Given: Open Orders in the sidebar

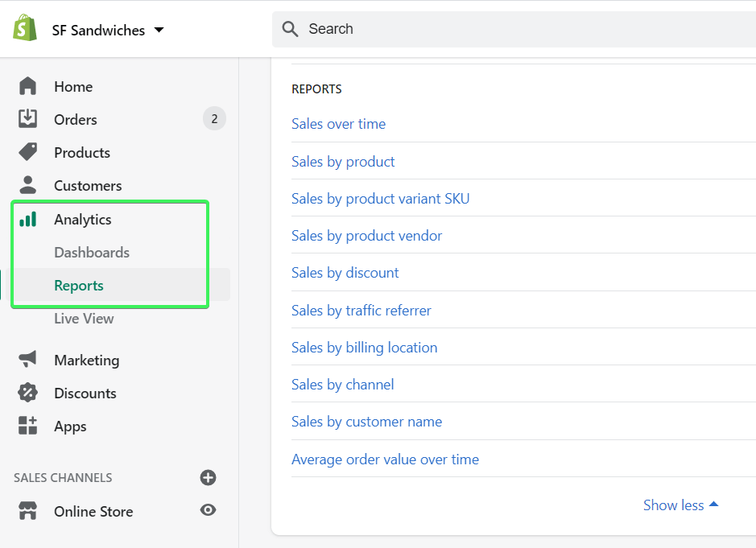Looking at the screenshot, I should (x=75, y=120).
